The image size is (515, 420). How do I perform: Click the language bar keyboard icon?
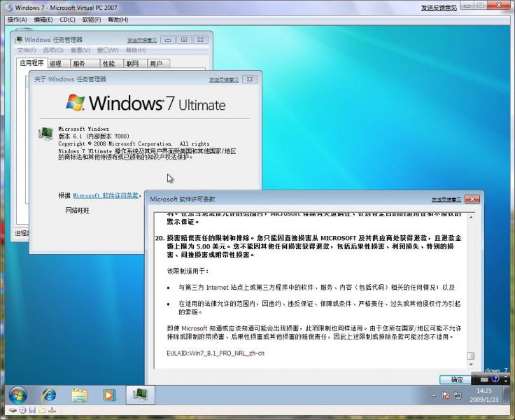[484, 379]
